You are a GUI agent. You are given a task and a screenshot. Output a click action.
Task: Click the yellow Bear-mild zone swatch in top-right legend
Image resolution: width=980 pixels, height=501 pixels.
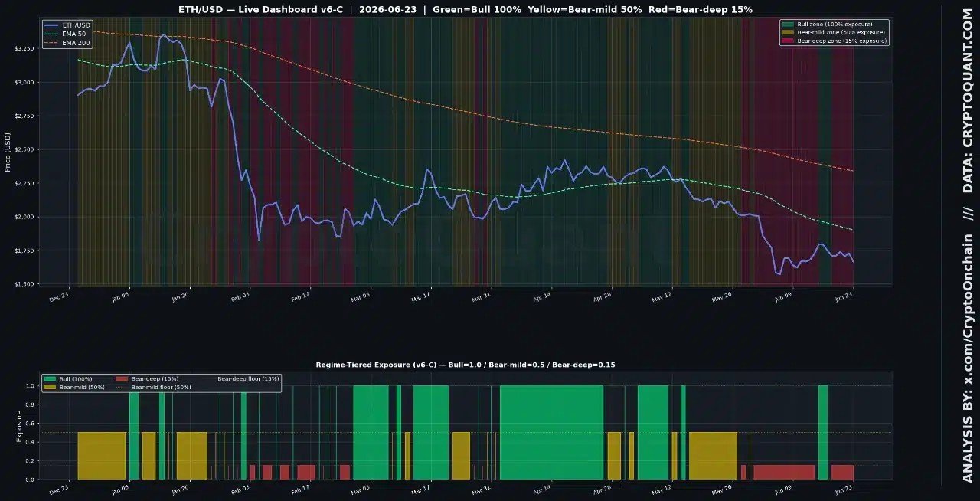click(x=789, y=32)
